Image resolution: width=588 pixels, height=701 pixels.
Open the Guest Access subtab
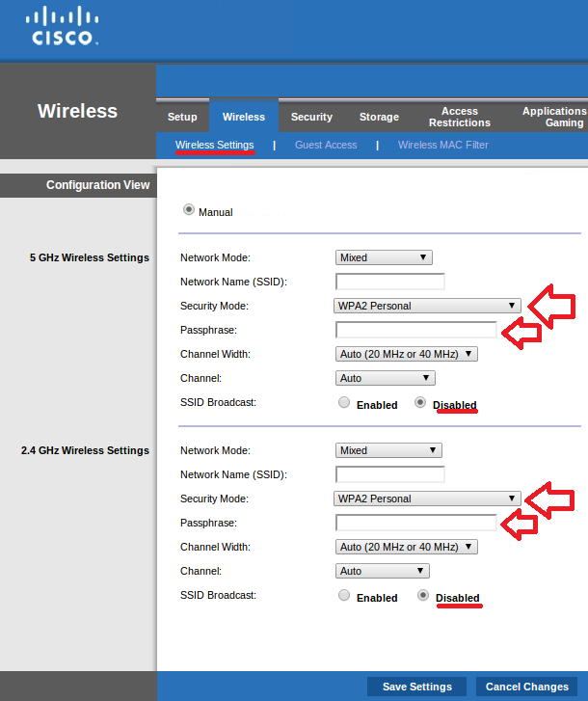[326, 145]
